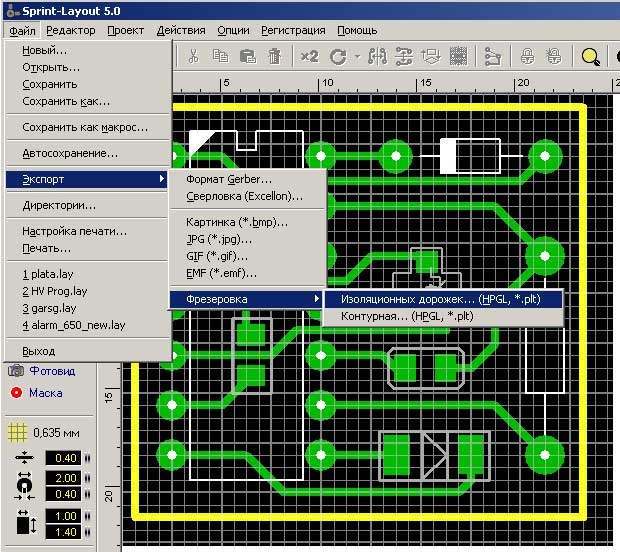Click the Mirror vertically toolbar icon
The image size is (620, 552).
[x=404, y=56]
